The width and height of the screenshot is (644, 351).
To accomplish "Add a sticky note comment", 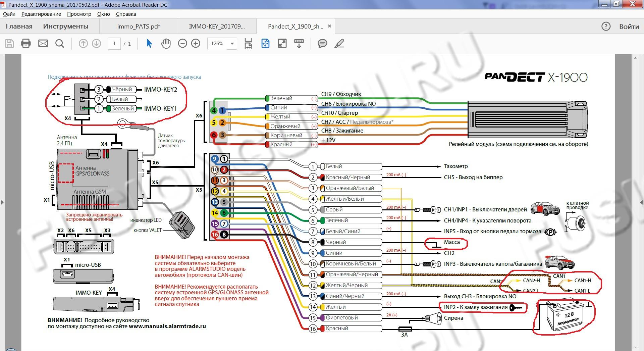I will click(322, 44).
